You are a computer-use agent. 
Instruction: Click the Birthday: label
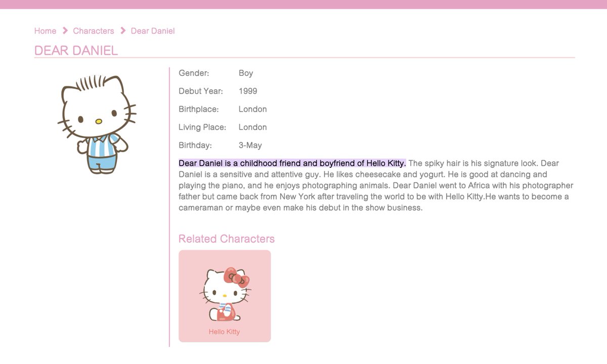195,146
